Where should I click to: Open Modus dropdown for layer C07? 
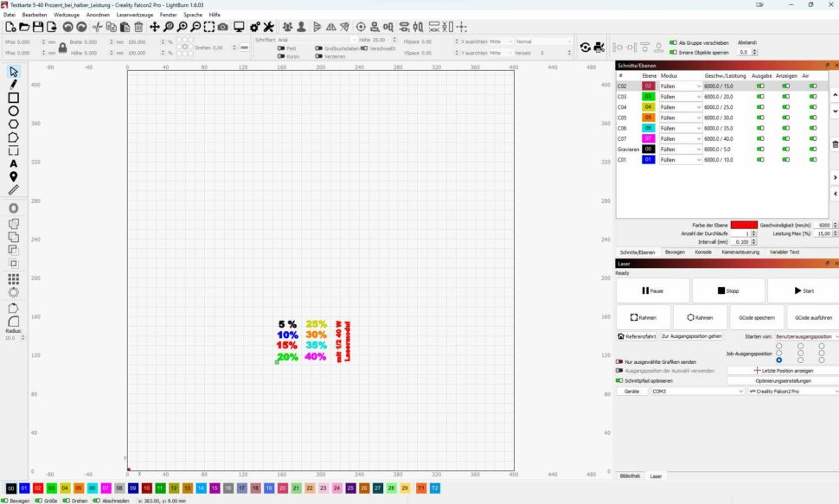tap(681, 138)
